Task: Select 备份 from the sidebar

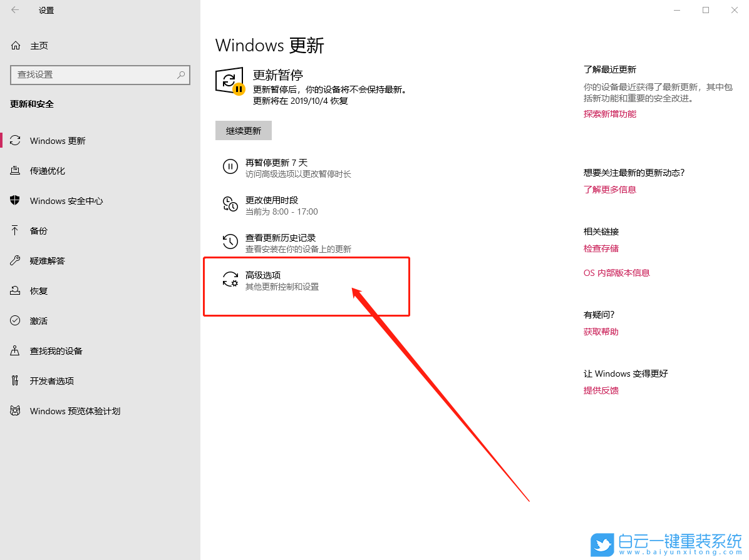Action: (x=38, y=230)
